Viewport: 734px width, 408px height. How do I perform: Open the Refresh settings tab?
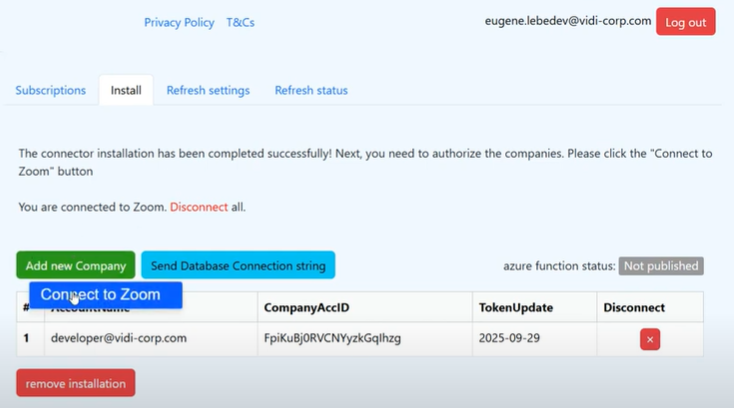[208, 90]
